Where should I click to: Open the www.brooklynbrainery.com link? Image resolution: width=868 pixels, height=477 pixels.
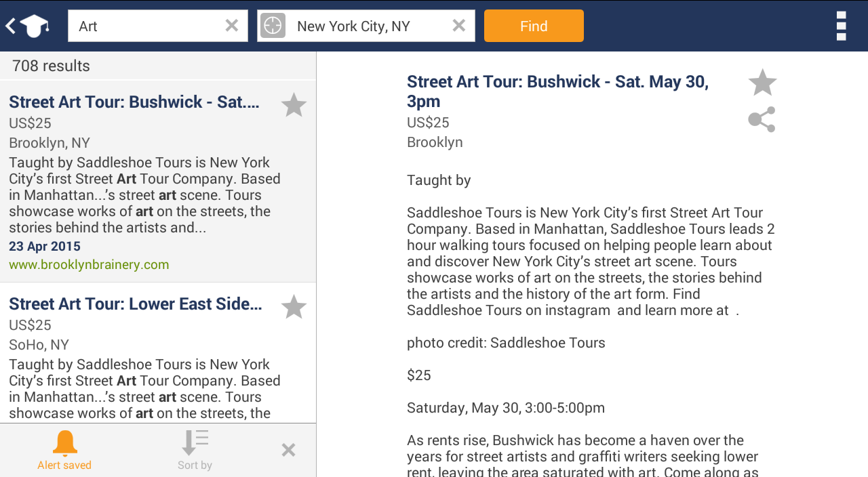[89, 264]
